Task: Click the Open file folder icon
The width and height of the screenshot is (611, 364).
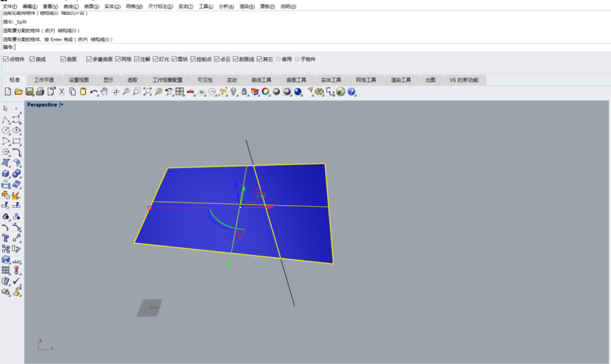Action: [x=18, y=92]
